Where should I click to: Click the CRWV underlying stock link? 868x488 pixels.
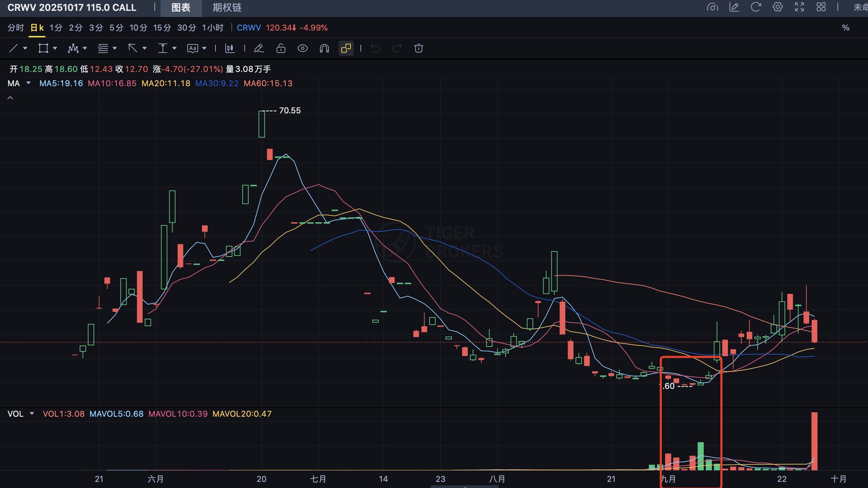tap(248, 28)
